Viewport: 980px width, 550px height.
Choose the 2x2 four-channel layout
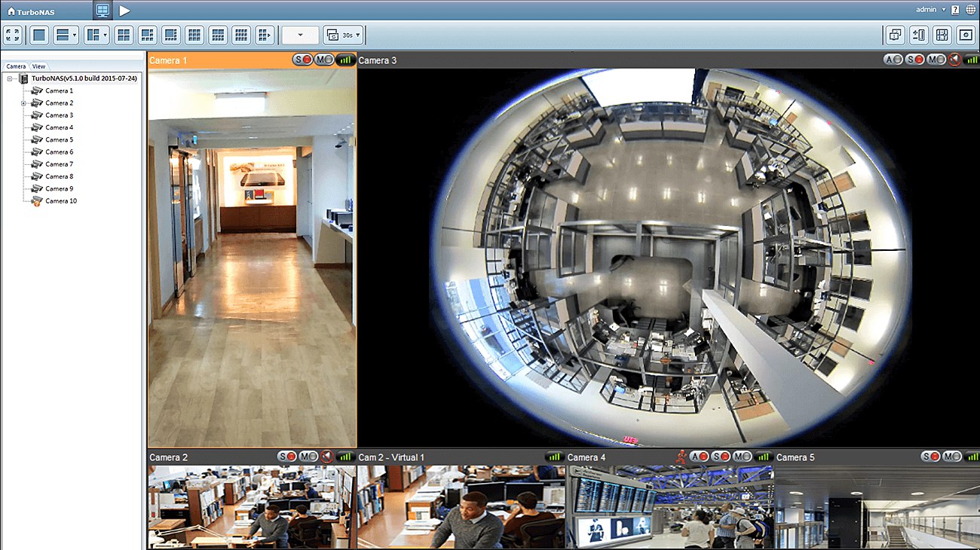tap(124, 35)
